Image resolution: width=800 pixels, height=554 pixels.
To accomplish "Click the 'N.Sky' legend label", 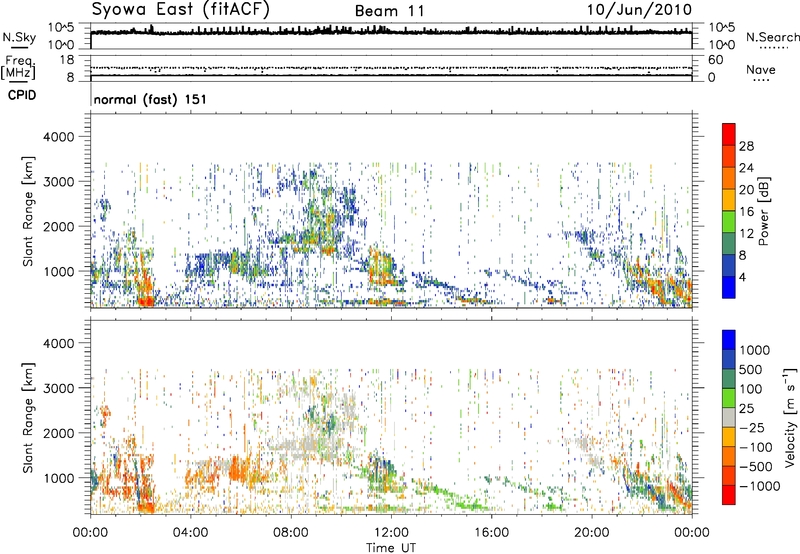I will click(19, 37).
